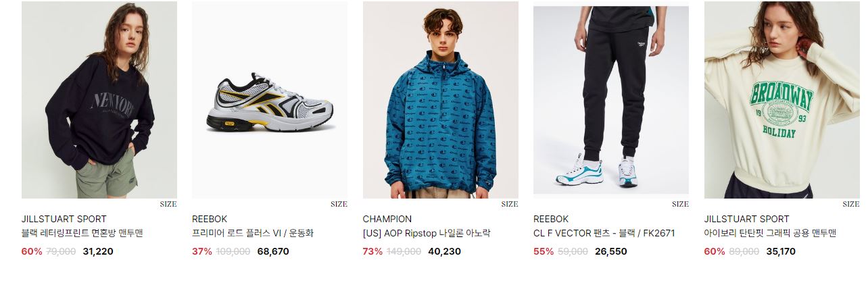Click SIZE label under the Reebok pants
Viewport: 868px width, 283px height.
click(x=680, y=204)
